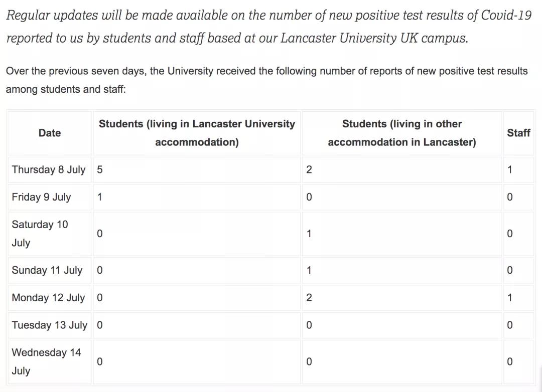This screenshot has height=392, width=542.
Task: Click the Staff column header
Action: (518, 133)
